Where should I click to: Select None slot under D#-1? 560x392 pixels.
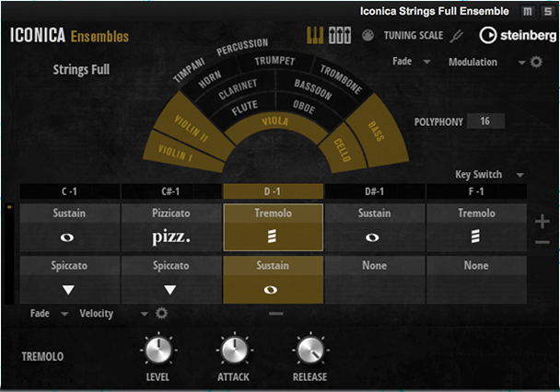[x=375, y=280]
